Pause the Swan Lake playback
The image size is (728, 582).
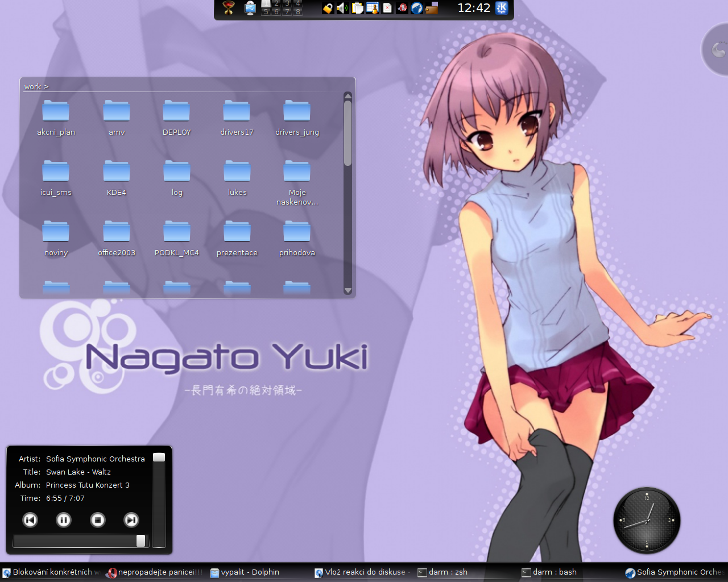tap(64, 519)
